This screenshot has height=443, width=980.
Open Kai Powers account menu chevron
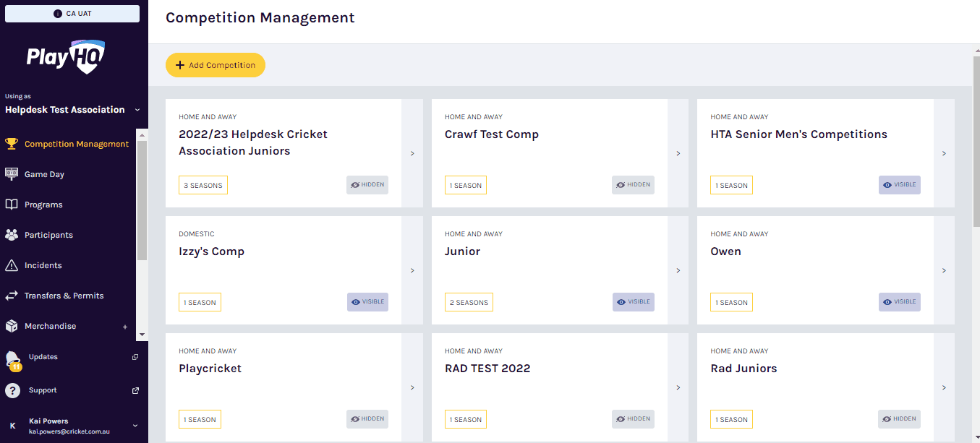pyautogui.click(x=135, y=426)
